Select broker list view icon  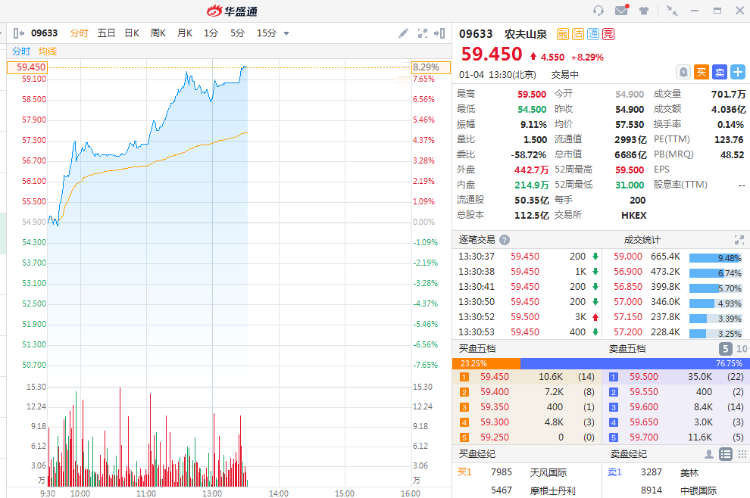pyautogui.click(x=726, y=454)
